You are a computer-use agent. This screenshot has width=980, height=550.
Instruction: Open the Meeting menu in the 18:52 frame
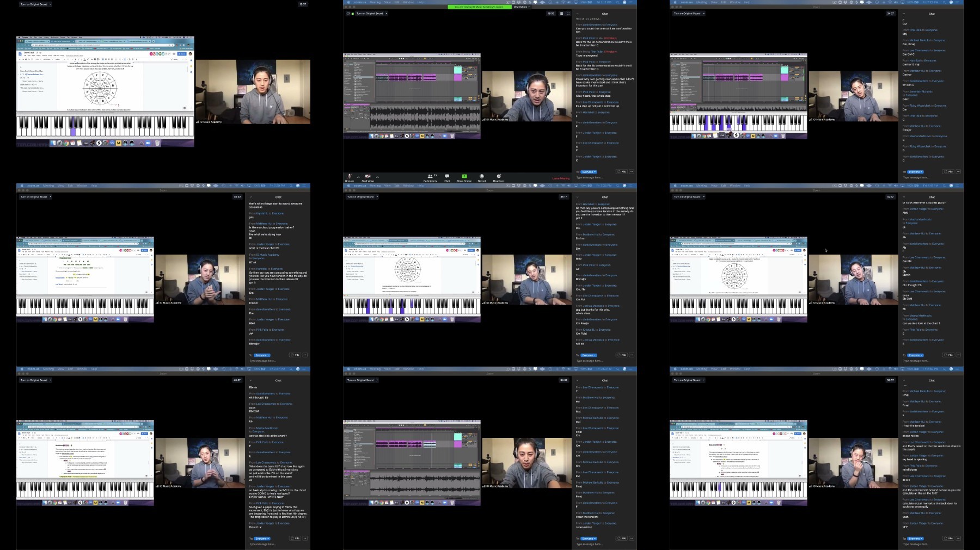375,2
